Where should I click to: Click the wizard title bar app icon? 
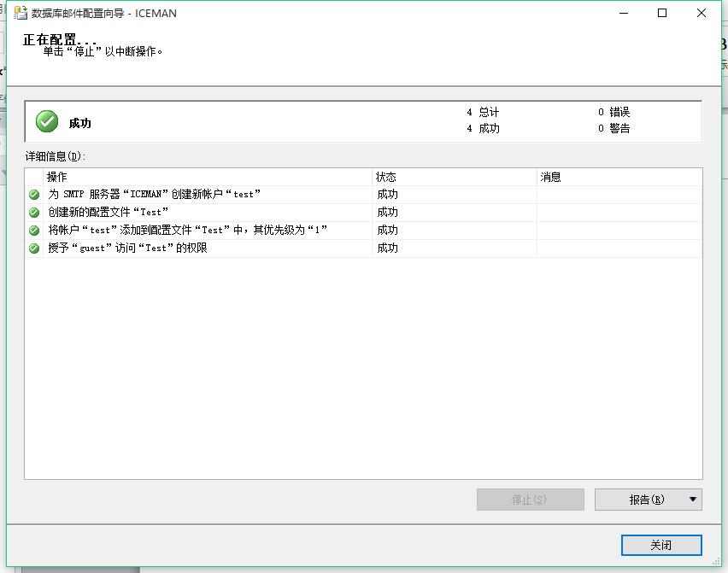[21, 13]
